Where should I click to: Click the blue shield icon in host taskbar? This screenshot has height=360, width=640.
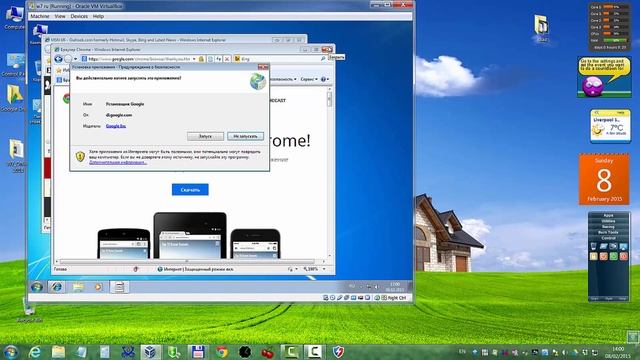[x=338, y=352]
